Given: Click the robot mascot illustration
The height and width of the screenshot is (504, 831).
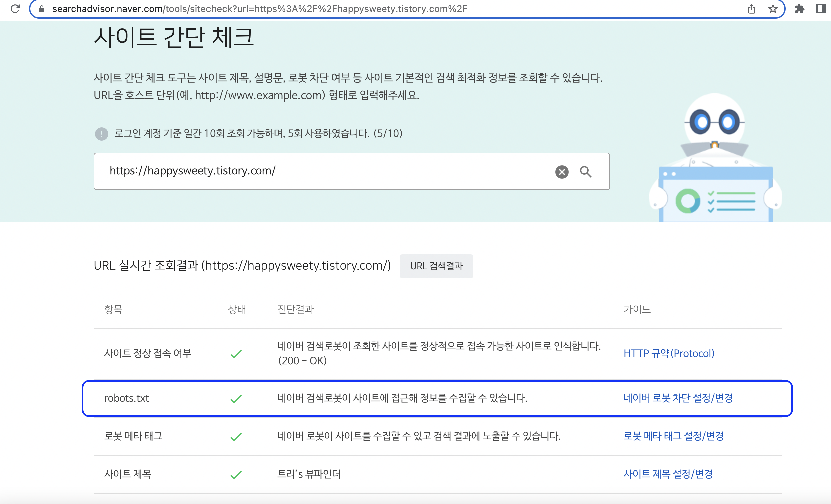Looking at the screenshot, I should 715,158.
